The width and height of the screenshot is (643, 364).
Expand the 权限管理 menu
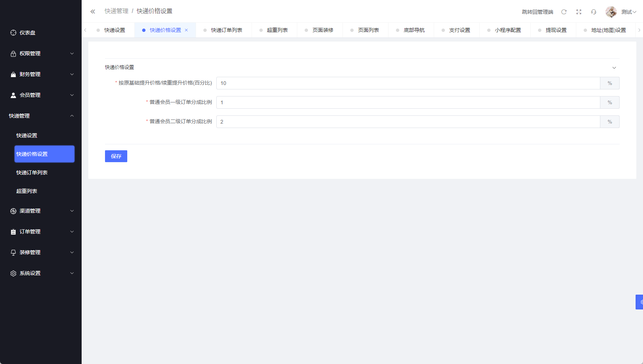[x=41, y=53]
